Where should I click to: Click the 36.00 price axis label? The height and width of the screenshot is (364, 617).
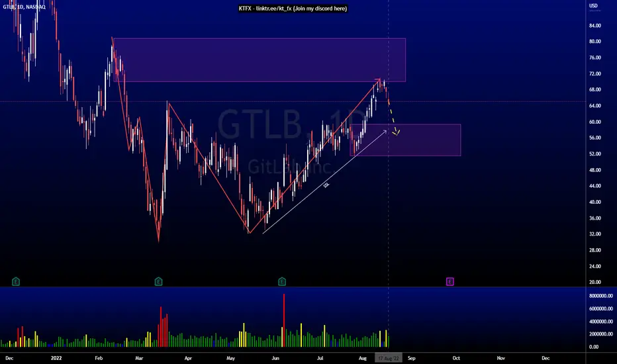(595, 218)
